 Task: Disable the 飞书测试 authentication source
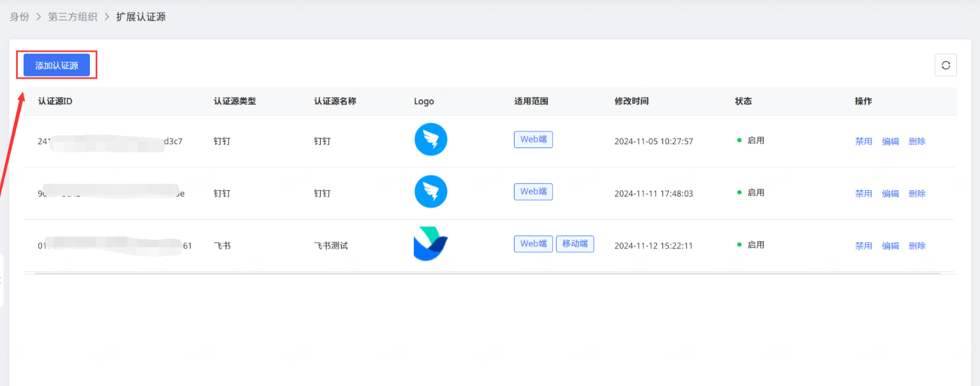pos(863,246)
